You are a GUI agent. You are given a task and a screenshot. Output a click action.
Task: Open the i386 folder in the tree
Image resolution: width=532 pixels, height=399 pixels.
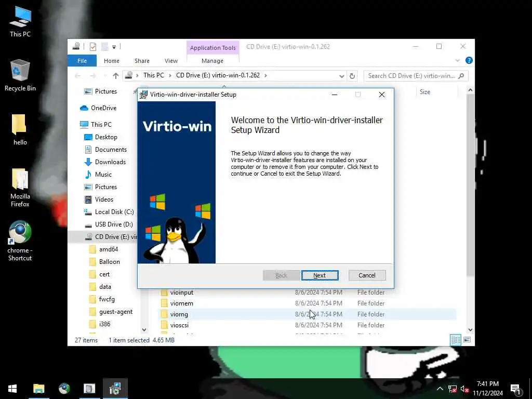pyautogui.click(x=104, y=324)
